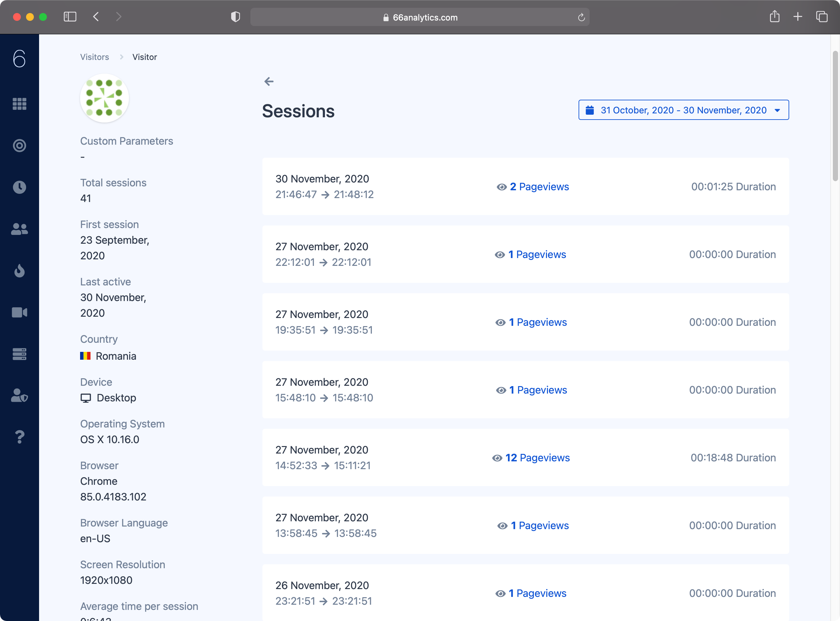Open the dashboard grid view
This screenshot has width=840, height=621.
pyautogui.click(x=19, y=104)
